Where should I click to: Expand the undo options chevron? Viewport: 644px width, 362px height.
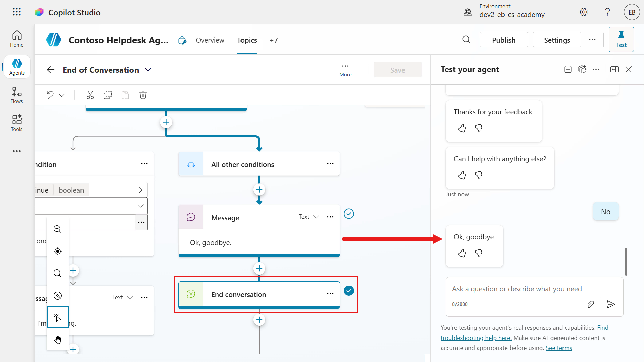62,95
